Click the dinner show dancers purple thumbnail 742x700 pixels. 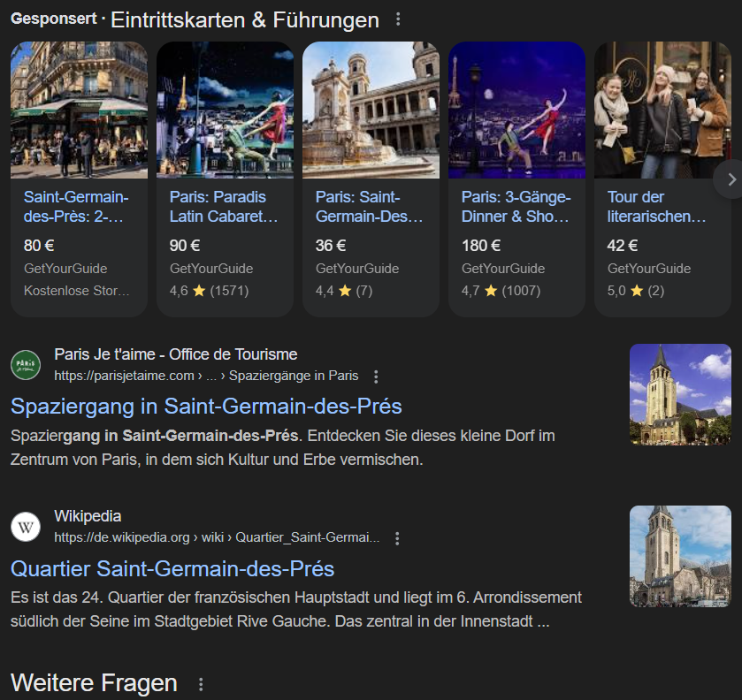[x=516, y=110]
